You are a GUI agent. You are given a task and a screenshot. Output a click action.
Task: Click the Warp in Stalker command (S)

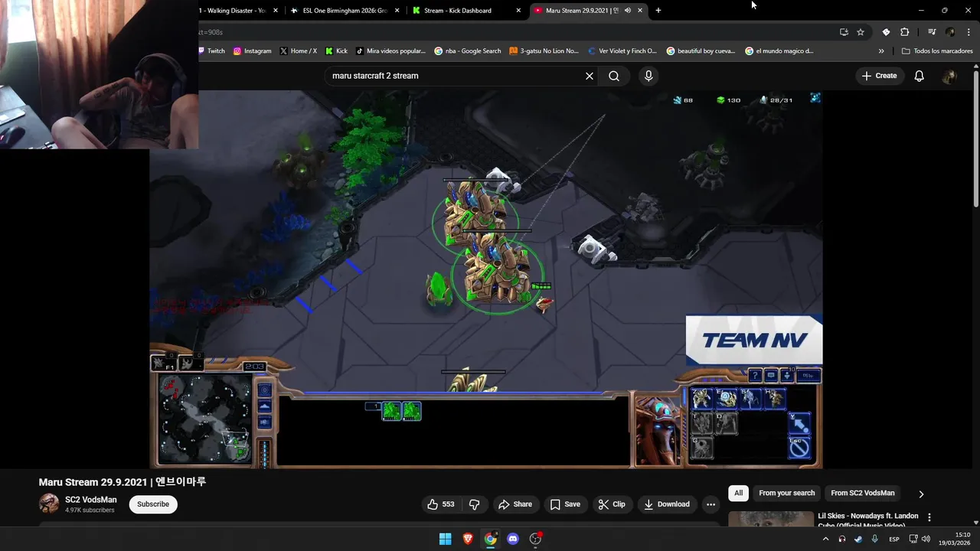tap(750, 398)
